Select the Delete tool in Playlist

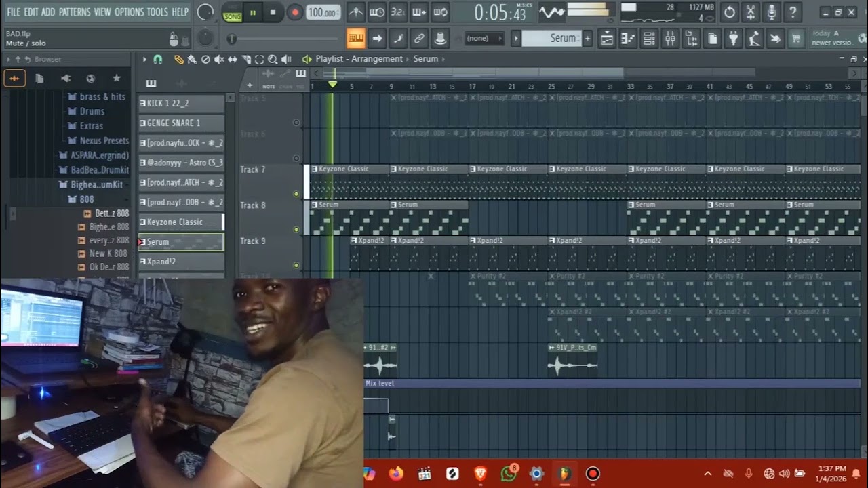205,60
